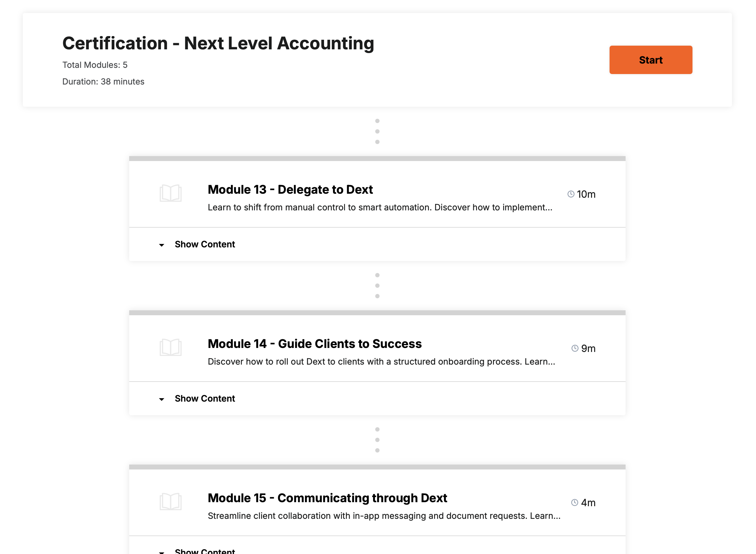Click the clock icon beside 4m
This screenshot has height=554, width=756.
tap(575, 502)
